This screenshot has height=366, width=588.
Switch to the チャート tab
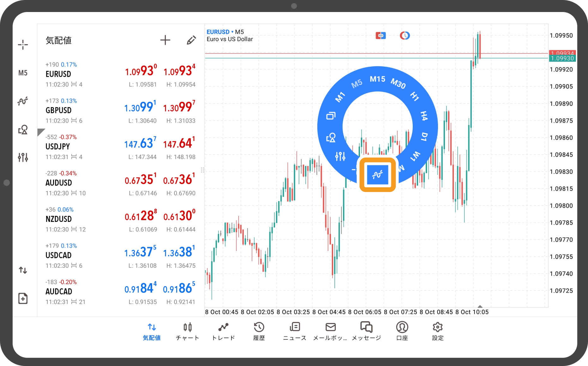(x=188, y=332)
